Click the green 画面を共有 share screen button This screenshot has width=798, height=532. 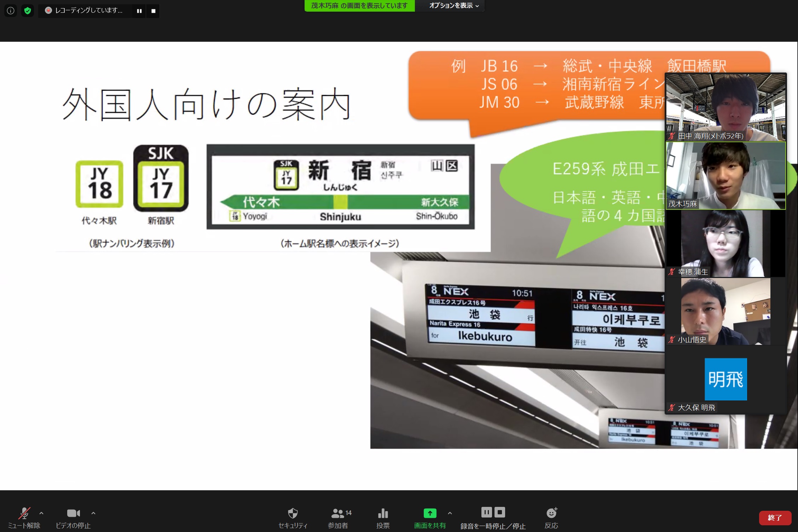430,518
